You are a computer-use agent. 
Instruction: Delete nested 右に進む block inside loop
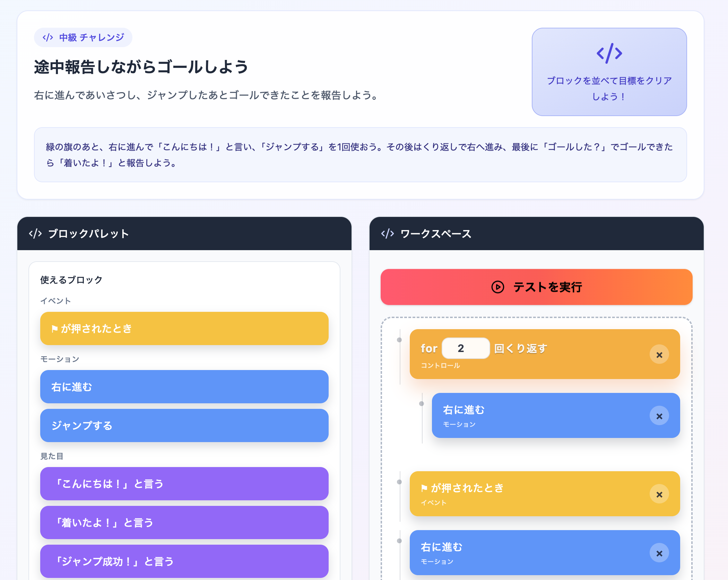(x=659, y=416)
